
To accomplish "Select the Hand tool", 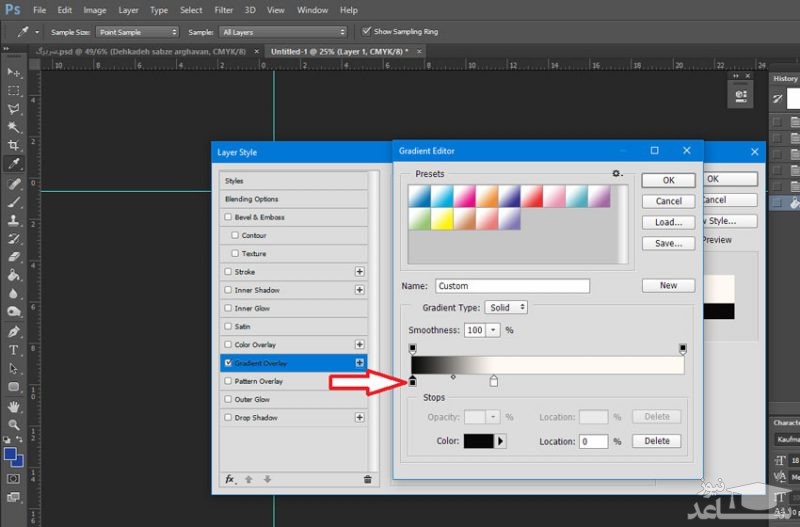I will [x=14, y=407].
